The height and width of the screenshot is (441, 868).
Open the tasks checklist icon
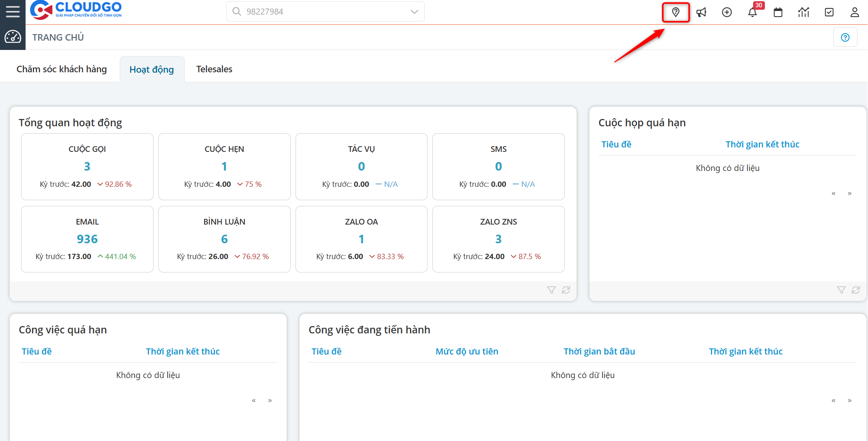[829, 12]
